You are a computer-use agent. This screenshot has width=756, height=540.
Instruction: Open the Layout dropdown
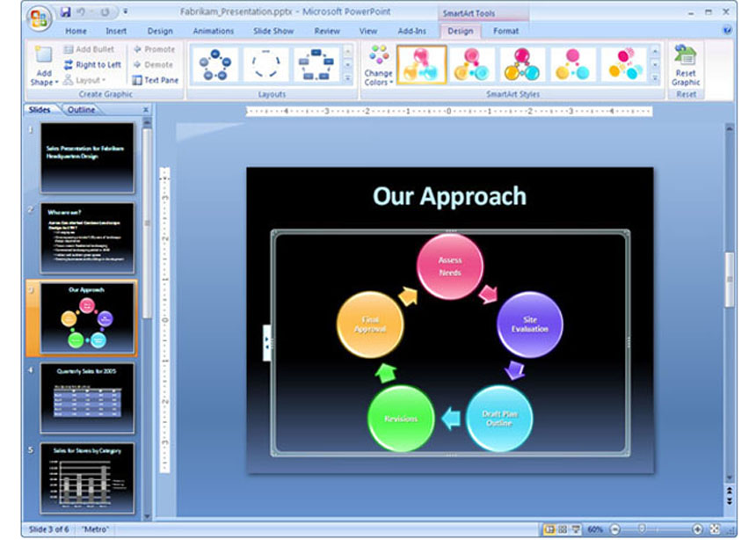coord(94,79)
